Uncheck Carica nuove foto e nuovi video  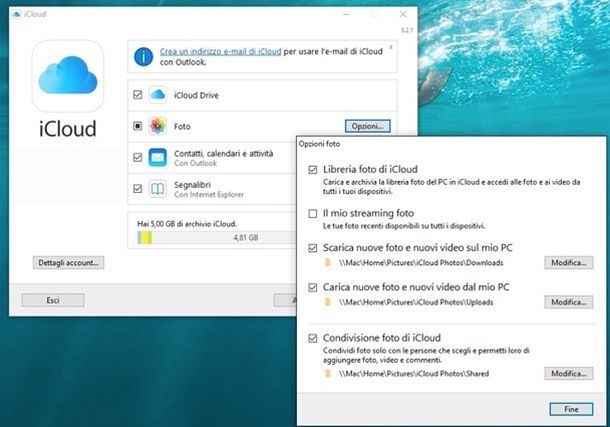313,287
